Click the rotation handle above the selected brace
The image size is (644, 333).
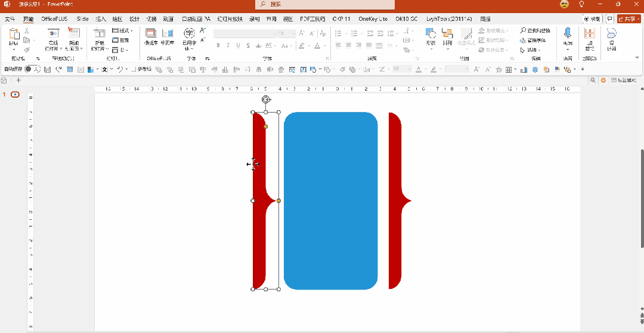[266, 99]
